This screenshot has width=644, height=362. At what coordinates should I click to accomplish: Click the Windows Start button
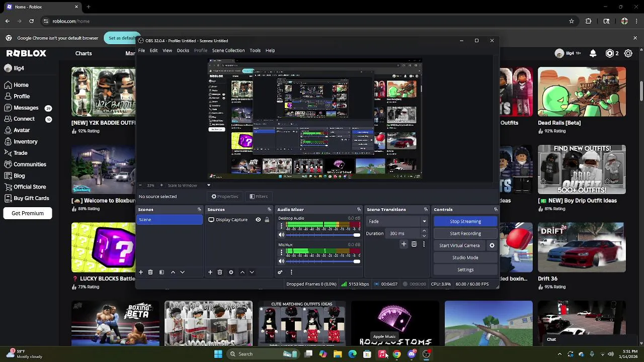coord(218,354)
